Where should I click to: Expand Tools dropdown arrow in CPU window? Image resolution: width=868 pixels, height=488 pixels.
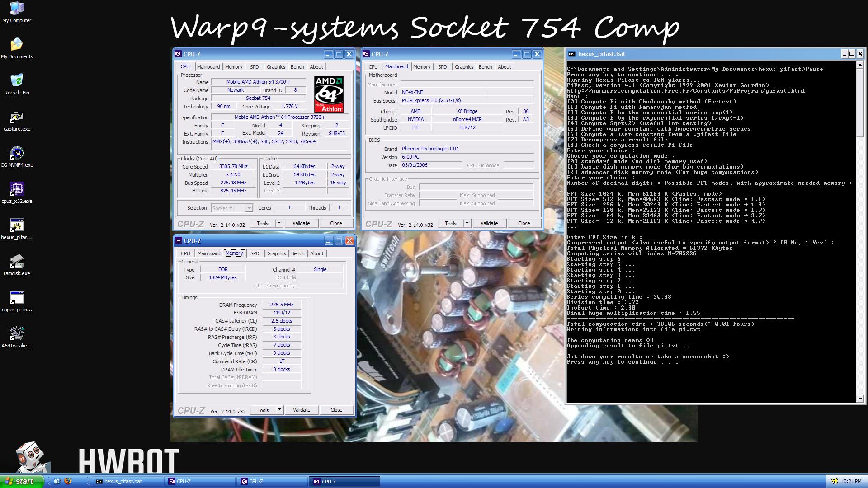(x=279, y=223)
